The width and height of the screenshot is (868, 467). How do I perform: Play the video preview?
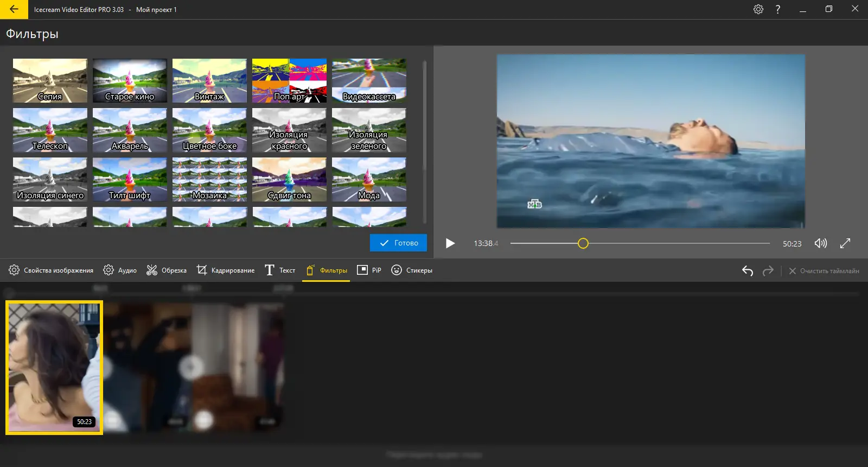point(450,243)
